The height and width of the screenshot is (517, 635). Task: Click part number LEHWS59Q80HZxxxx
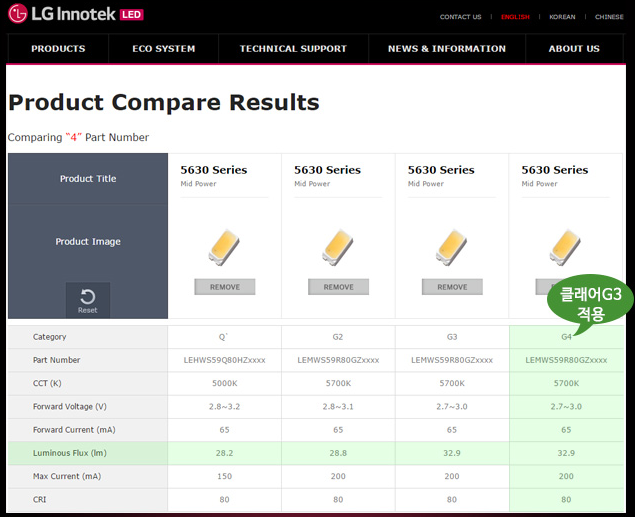[x=224, y=360]
